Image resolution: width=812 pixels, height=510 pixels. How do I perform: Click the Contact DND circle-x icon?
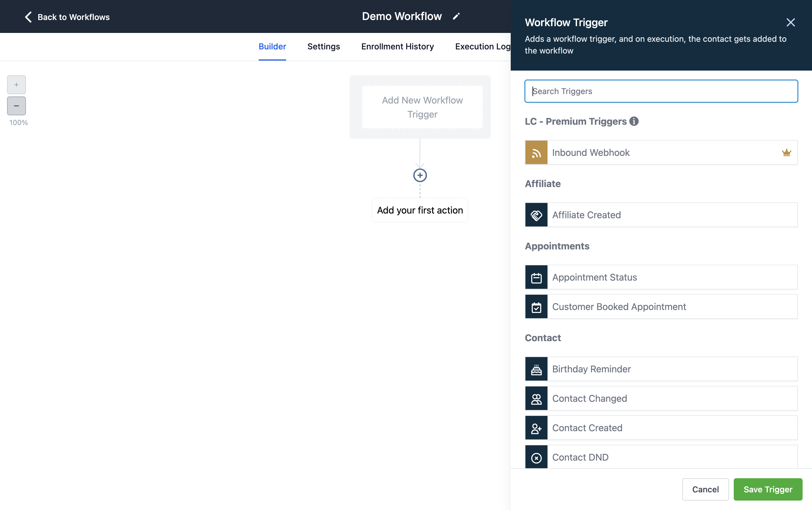pyautogui.click(x=536, y=457)
